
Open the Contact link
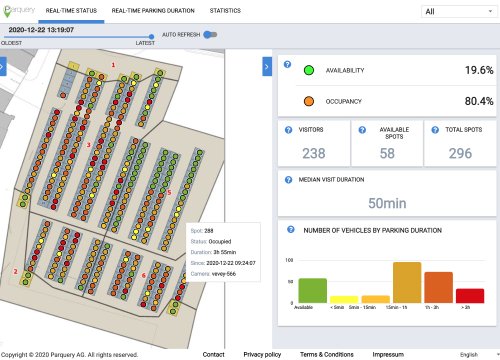213,354
